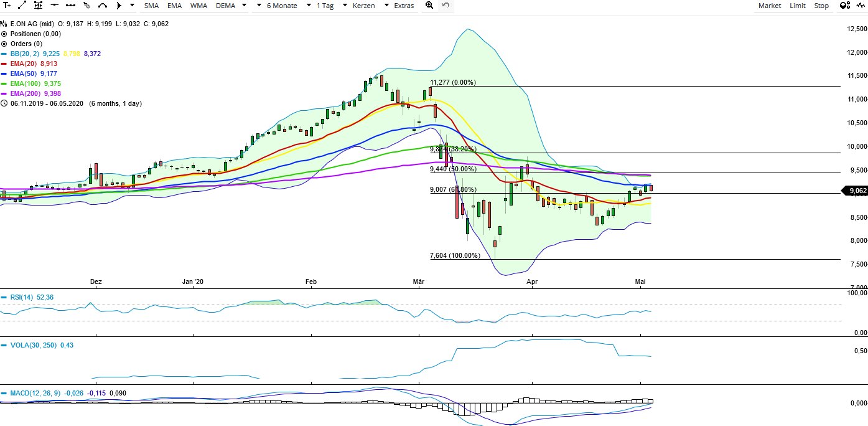
Task: Open the Extras menu
Action: (404, 6)
